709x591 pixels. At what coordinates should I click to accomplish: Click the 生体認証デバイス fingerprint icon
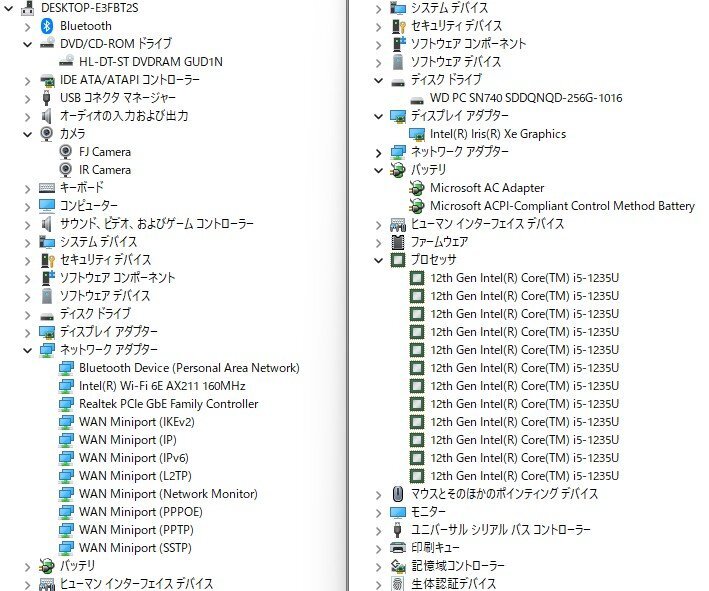[397, 583]
